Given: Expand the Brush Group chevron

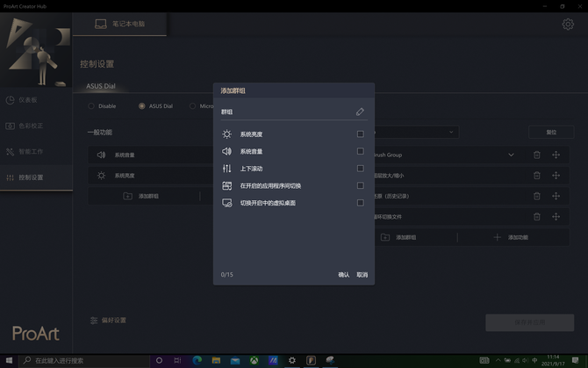Looking at the screenshot, I should point(511,155).
